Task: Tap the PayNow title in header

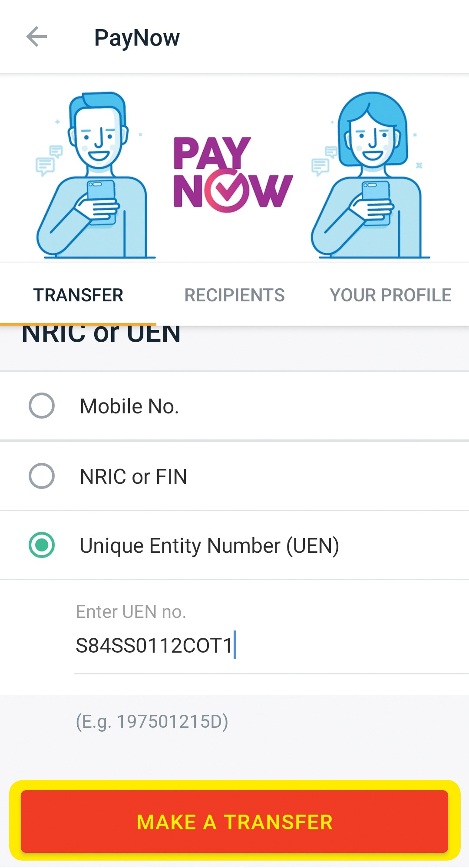Action: pos(137,38)
